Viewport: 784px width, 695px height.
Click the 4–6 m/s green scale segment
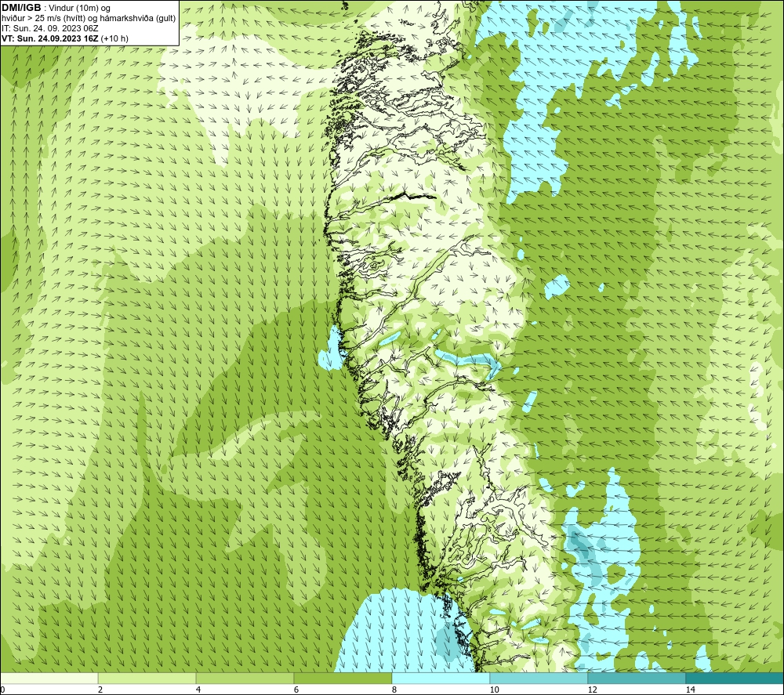click(x=245, y=678)
